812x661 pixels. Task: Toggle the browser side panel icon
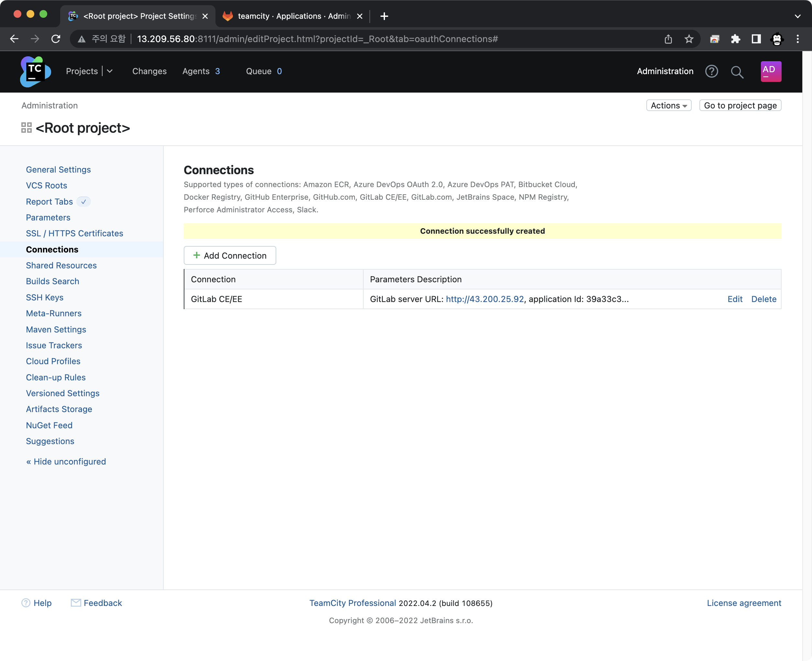(756, 39)
